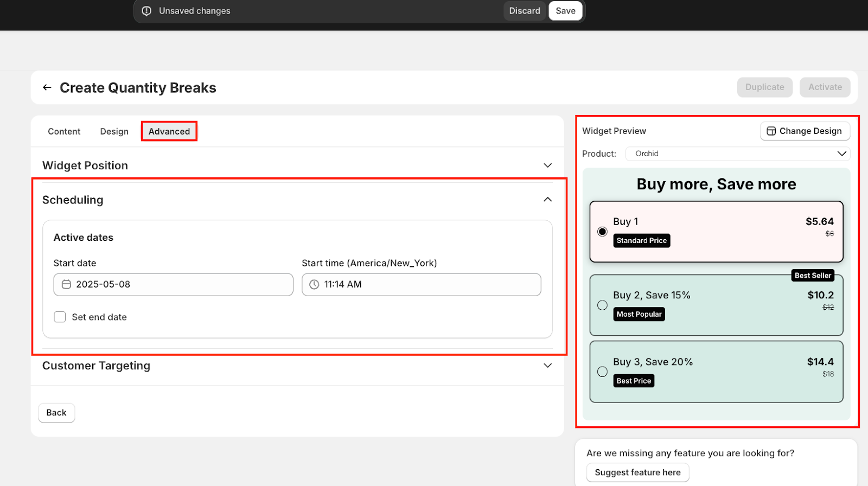Expand the Customer Targeting section

pos(547,366)
